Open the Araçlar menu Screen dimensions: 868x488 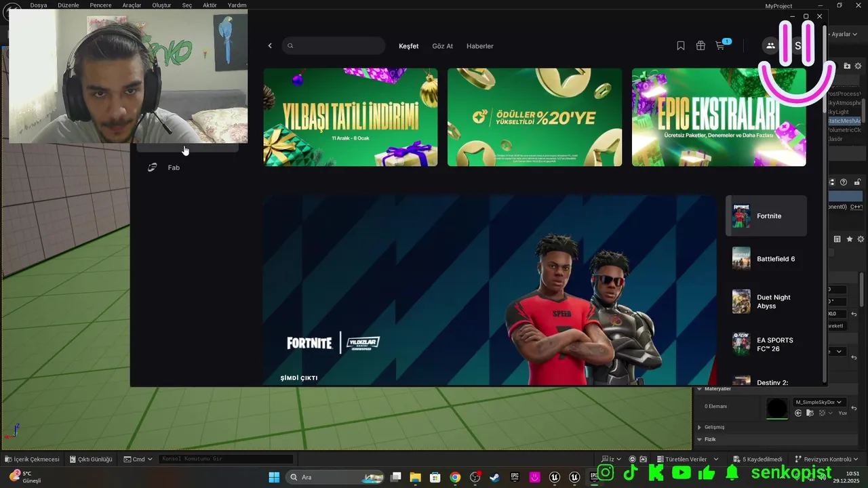[x=132, y=5]
